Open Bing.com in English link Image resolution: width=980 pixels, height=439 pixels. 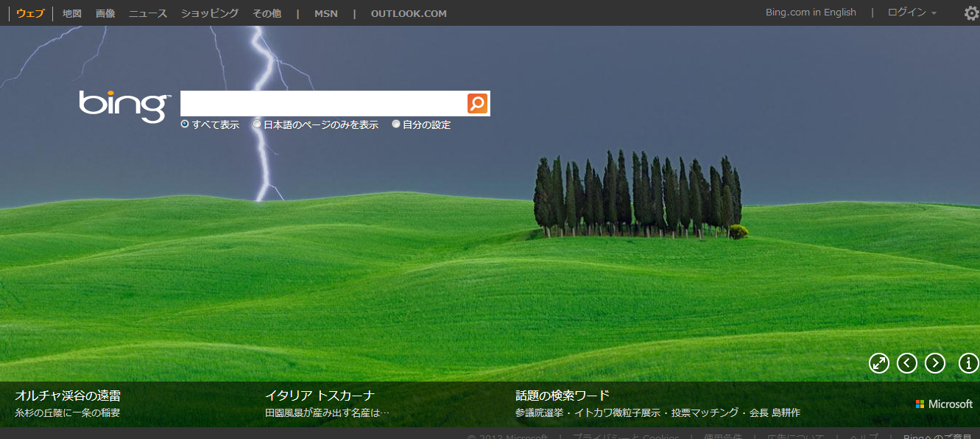811,13
